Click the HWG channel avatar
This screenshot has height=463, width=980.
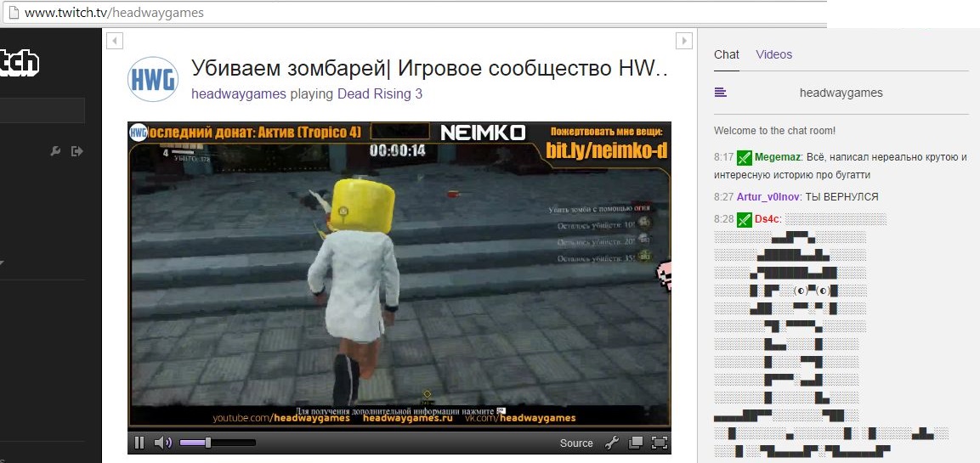153,79
